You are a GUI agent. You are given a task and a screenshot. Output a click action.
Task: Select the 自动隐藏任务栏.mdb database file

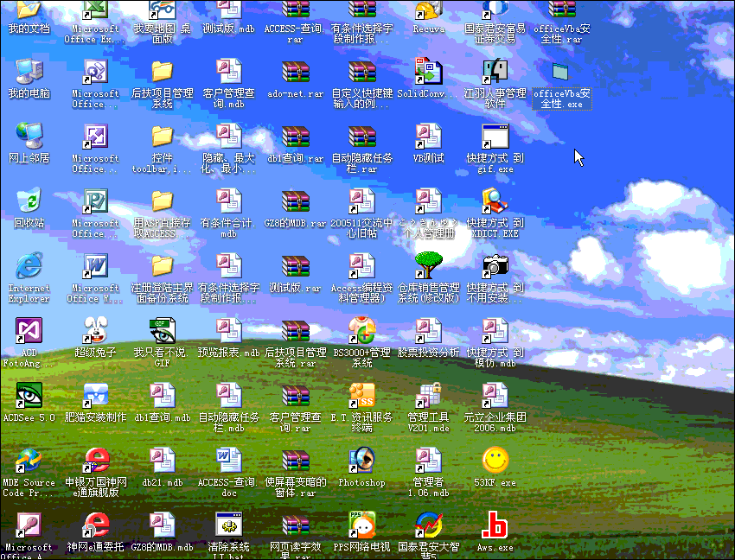tap(229, 396)
